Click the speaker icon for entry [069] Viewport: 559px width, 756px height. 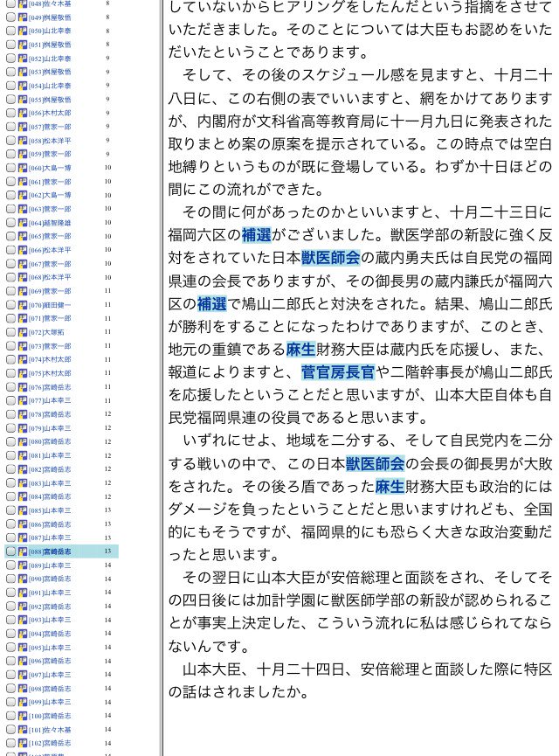pos(23,291)
